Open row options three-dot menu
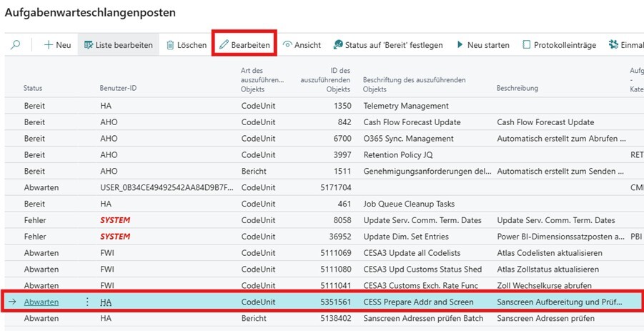 click(x=88, y=302)
